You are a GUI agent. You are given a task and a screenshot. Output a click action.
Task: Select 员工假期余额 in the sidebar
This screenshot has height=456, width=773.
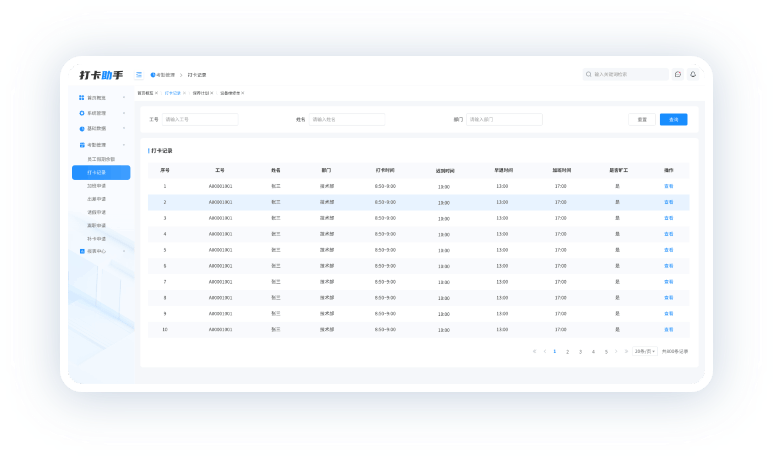(x=101, y=159)
